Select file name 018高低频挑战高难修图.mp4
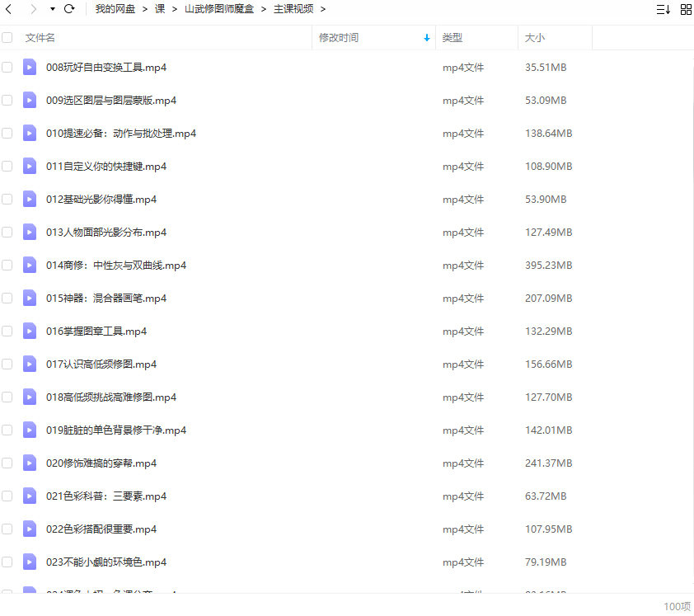The height and width of the screenshot is (616, 694). click(111, 397)
